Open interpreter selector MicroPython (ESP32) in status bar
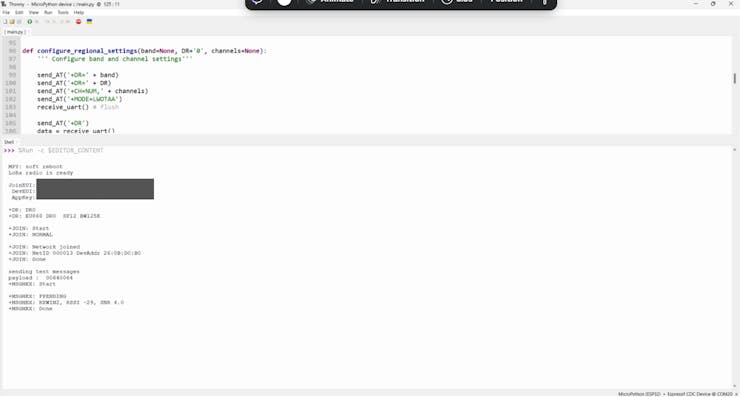740x400 pixels. point(639,394)
